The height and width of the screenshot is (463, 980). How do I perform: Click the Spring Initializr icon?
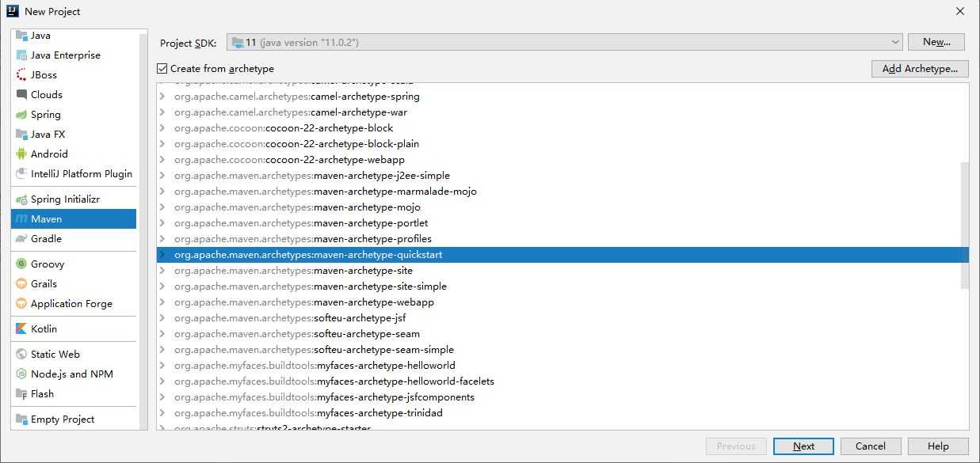[x=21, y=199]
